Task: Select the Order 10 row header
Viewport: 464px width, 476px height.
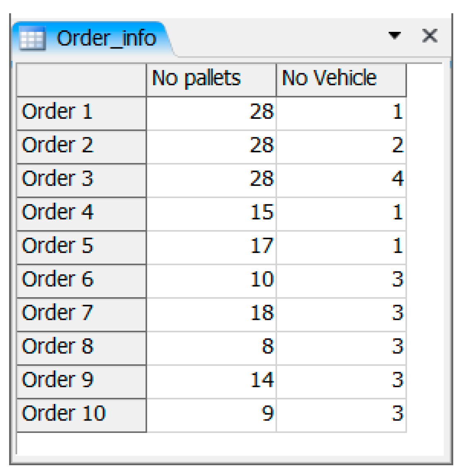Action: [82, 415]
